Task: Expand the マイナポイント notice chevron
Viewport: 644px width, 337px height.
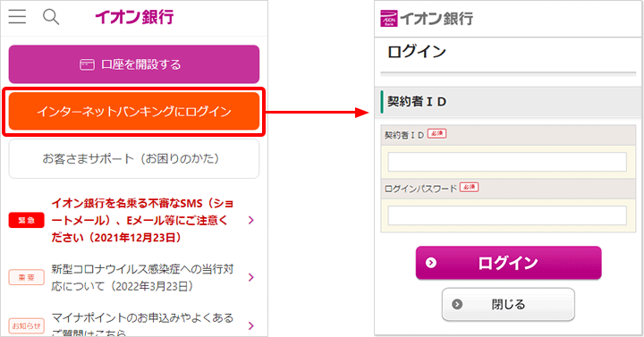Action: click(251, 326)
